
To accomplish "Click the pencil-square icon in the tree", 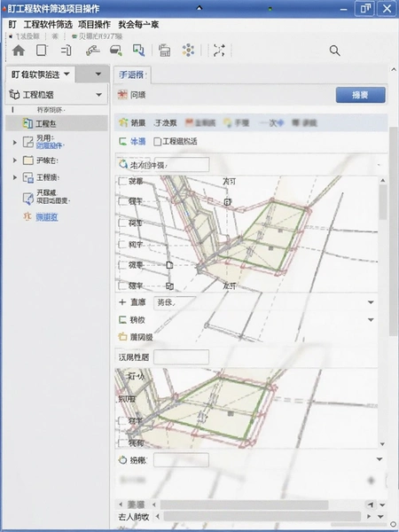I will [27, 142].
